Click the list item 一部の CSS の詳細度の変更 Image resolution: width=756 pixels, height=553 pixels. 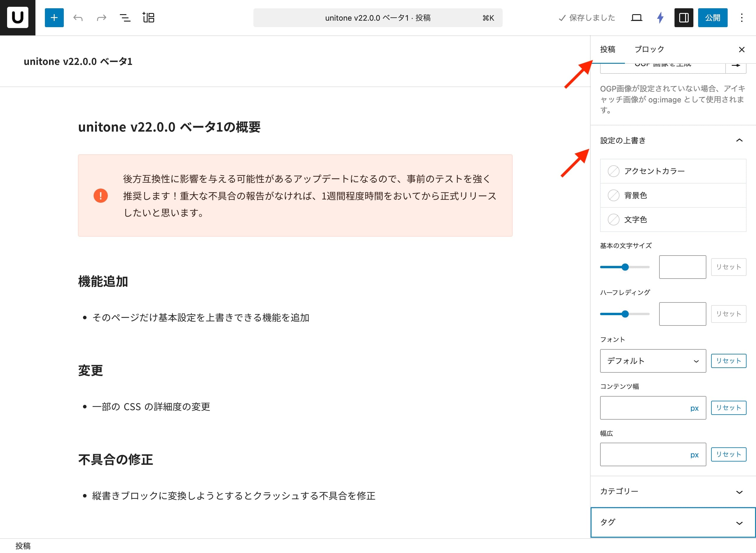pyautogui.click(x=151, y=407)
